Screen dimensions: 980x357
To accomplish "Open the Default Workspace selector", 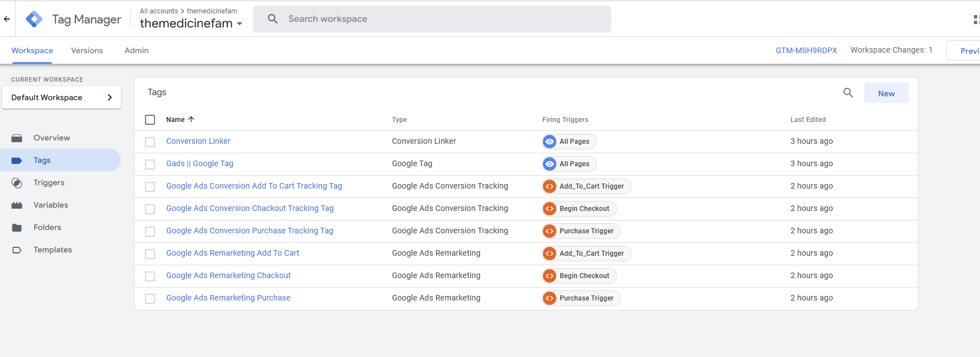I will (62, 97).
